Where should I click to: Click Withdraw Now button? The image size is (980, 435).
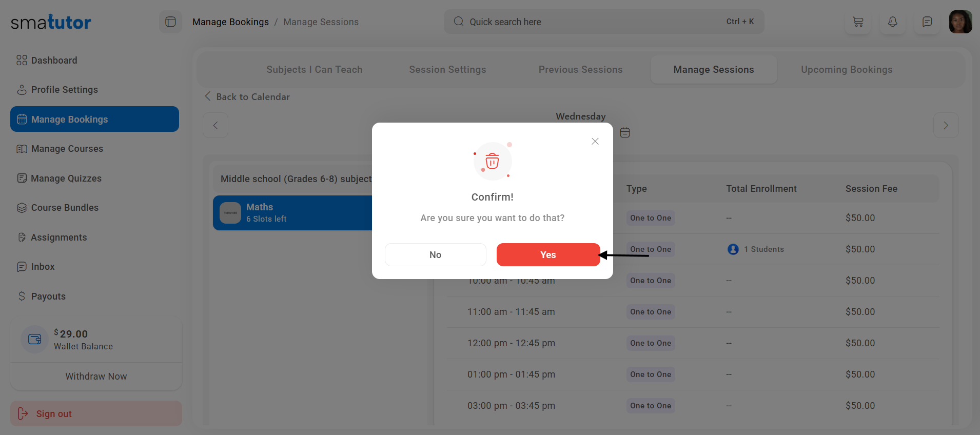pos(96,377)
